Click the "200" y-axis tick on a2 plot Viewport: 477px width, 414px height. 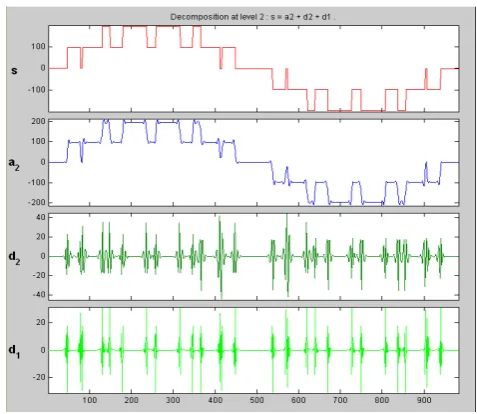click(x=39, y=121)
